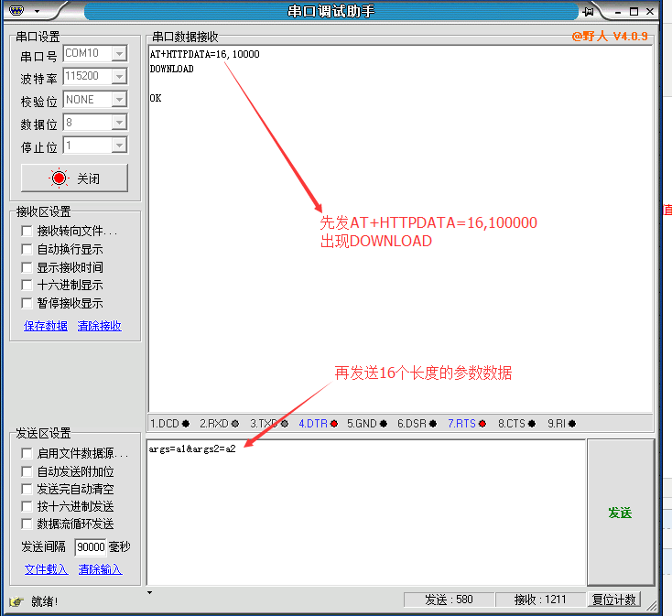Open the 115200 baud rate dropdown
This screenshot has width=672, height=616.
pyautogui.click(x=120, y=76)
